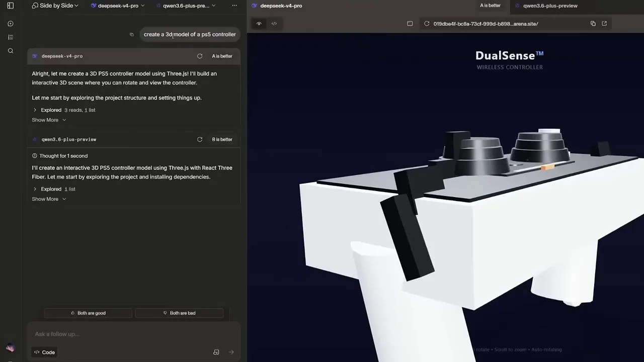The image size is (644, 362).
Task: Open the user avatar at sidebar bottom
Action: tap(10, 348)
